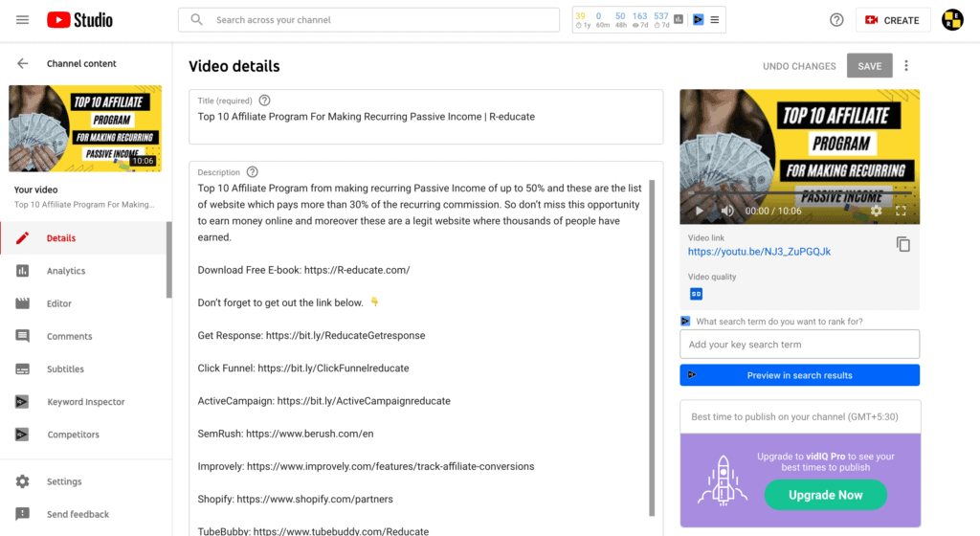Screen dimensions: 980x536
Task: Click 'Best time to publish on your channel' header
Action: tap(794, 416)
